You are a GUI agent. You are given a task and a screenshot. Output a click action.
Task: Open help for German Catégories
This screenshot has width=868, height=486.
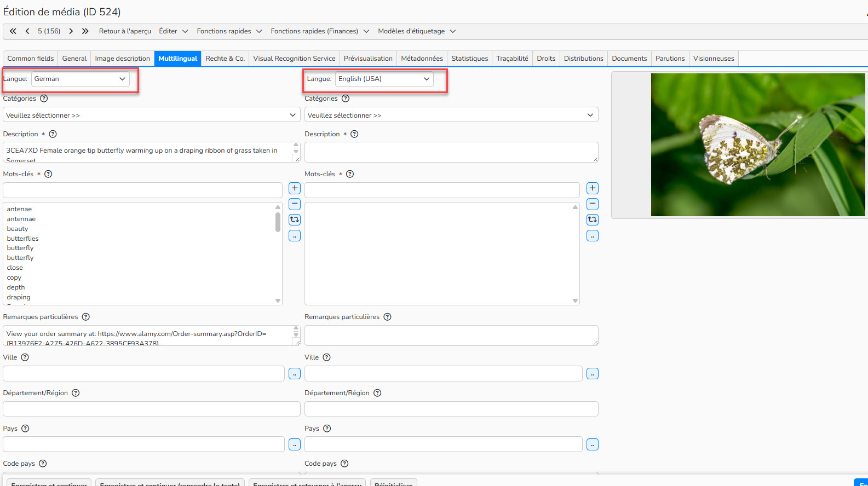[44, 99]
